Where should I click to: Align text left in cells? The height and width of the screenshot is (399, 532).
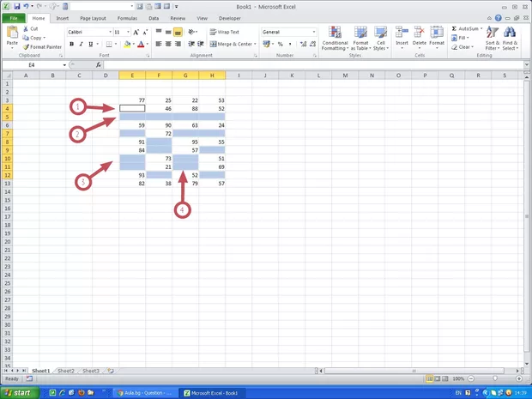coord(159,44)
